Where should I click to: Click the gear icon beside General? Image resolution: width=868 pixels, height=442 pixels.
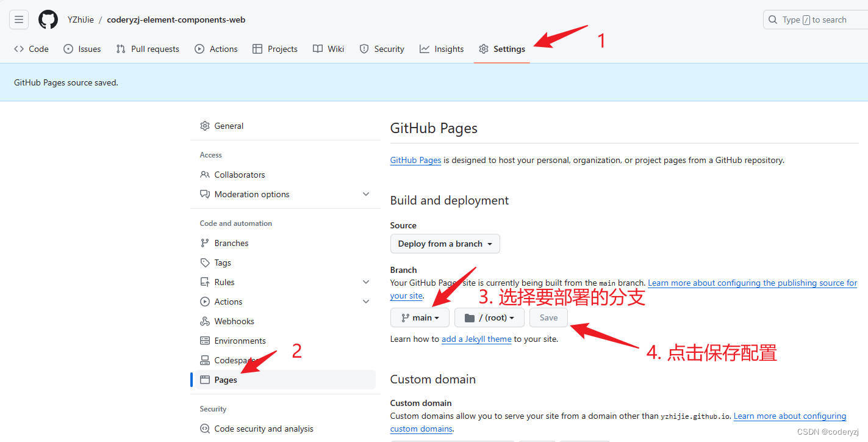pyautogui.click(x=205, y=126)
